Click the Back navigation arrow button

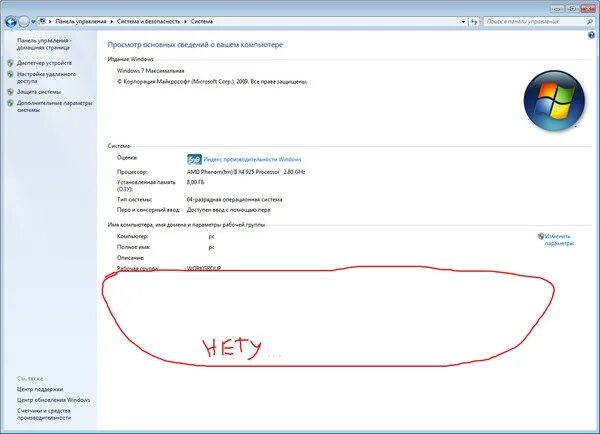pos(11,22)
